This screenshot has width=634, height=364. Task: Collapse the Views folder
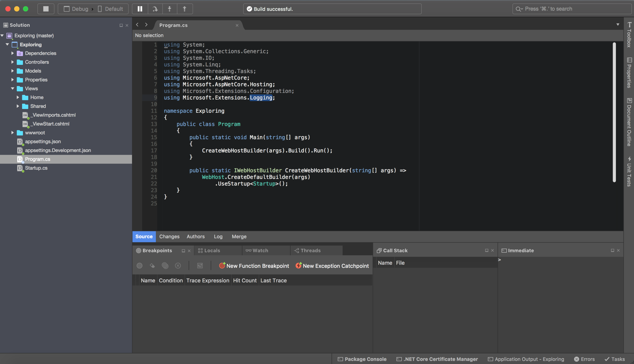(12, 88)
